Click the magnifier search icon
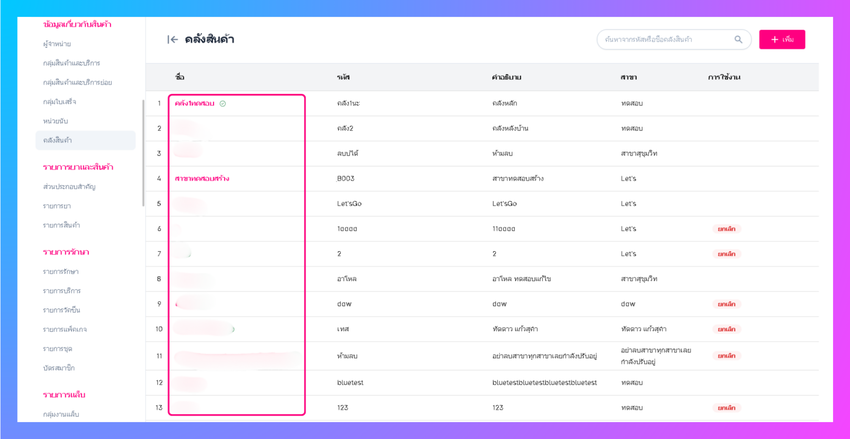 pyautogui.click(x=738, y=40)
